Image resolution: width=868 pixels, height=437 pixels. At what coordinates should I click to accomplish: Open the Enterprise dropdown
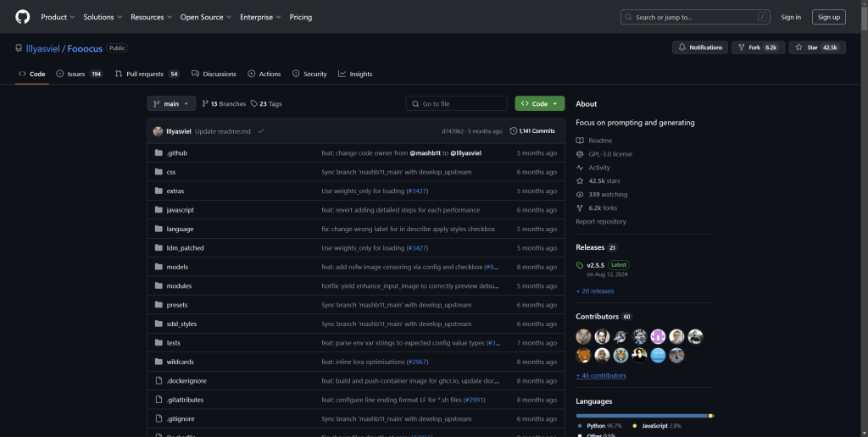[260, 17]
